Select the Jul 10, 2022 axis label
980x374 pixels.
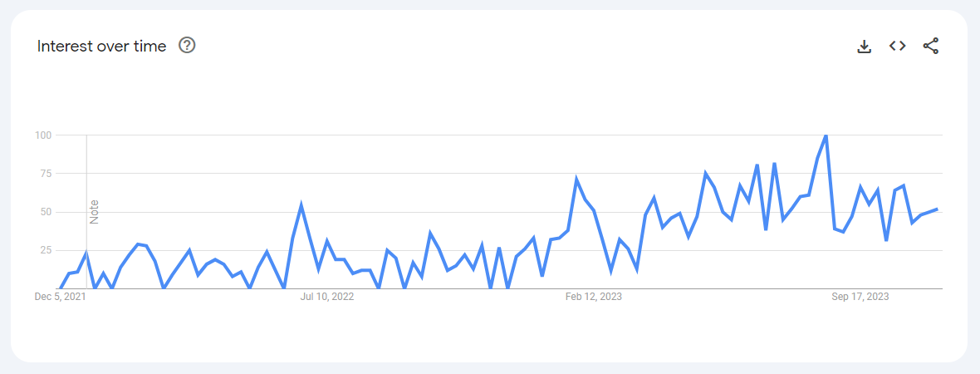pyautogui.click(x=327, y=297)
